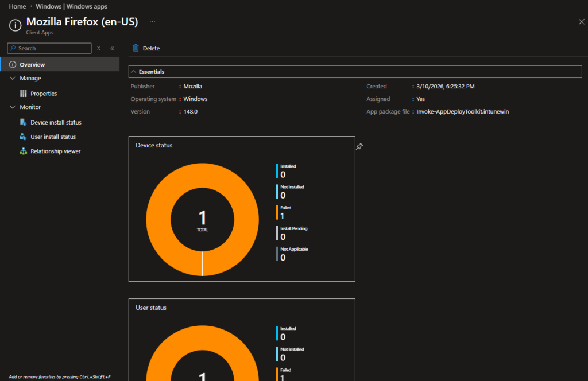
Task: Click the Device install status icon
Action: (x=23, y=122)
